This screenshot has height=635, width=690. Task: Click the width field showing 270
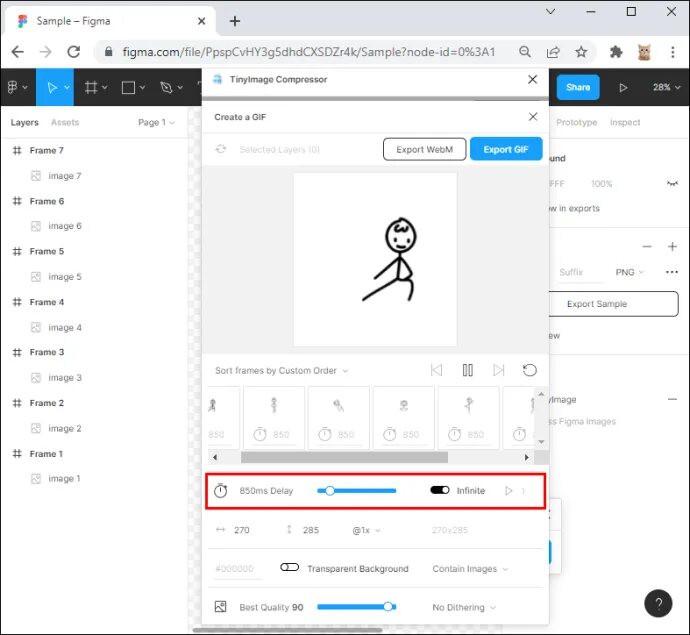pos(242,530)
